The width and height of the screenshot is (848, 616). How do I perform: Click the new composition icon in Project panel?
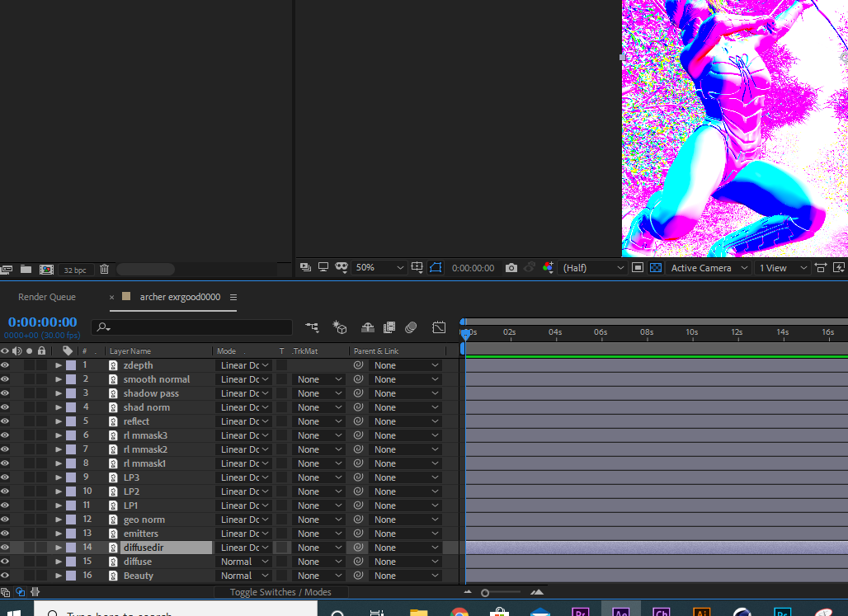coord(46,270)
